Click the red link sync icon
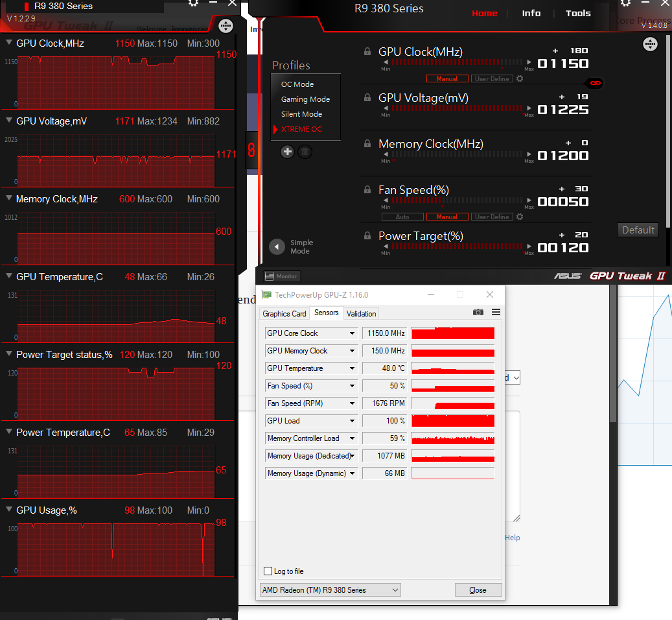The height and width of the screenshot is (620, 672). tap(596, 83)
